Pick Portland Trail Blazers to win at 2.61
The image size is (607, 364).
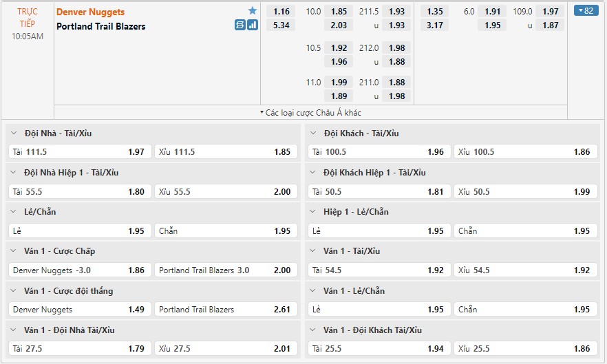(225, 310)
